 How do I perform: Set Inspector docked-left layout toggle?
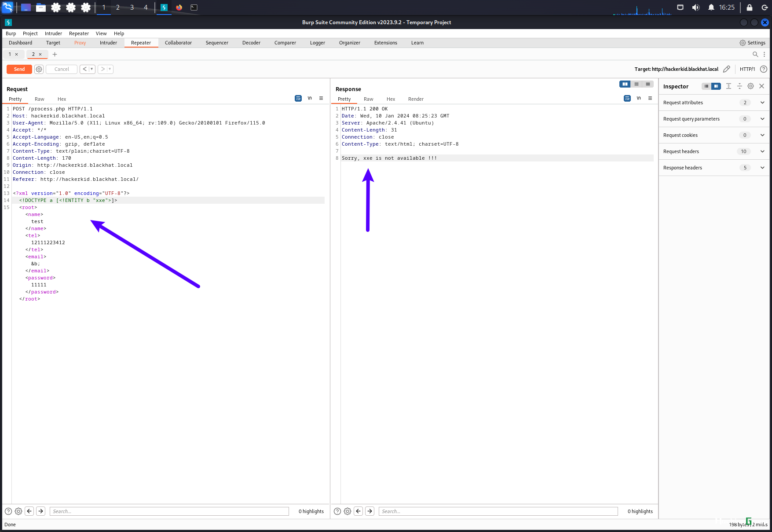[706, 86]
